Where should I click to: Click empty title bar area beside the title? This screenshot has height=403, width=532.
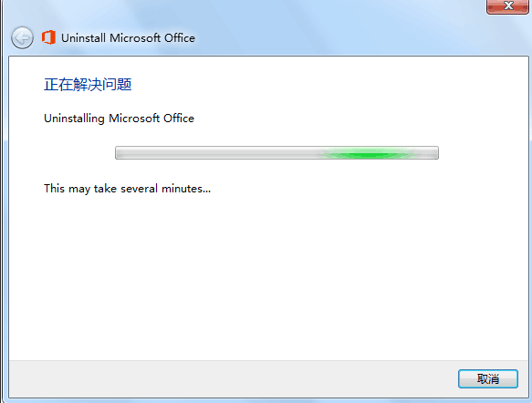click(339, 37)
